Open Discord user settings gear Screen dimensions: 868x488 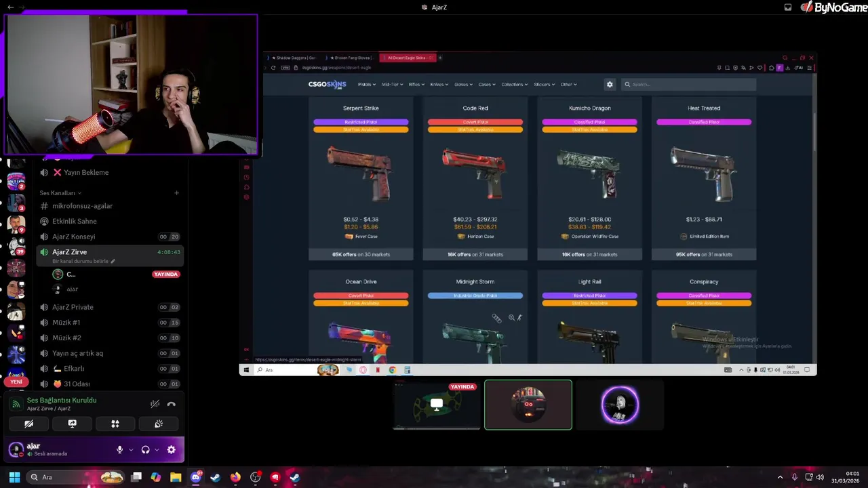pos(171,449)
